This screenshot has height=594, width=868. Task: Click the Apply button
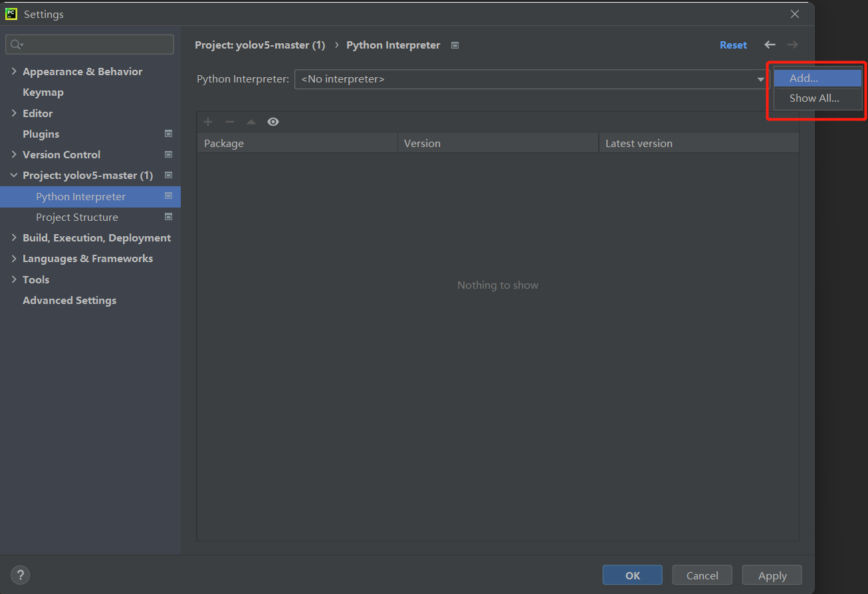point(772,575)
